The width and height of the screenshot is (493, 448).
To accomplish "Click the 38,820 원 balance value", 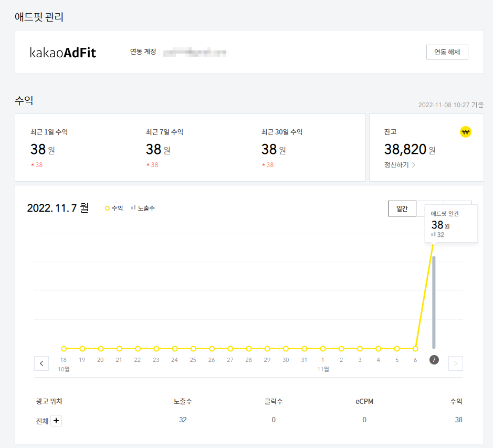I will 410,149.
